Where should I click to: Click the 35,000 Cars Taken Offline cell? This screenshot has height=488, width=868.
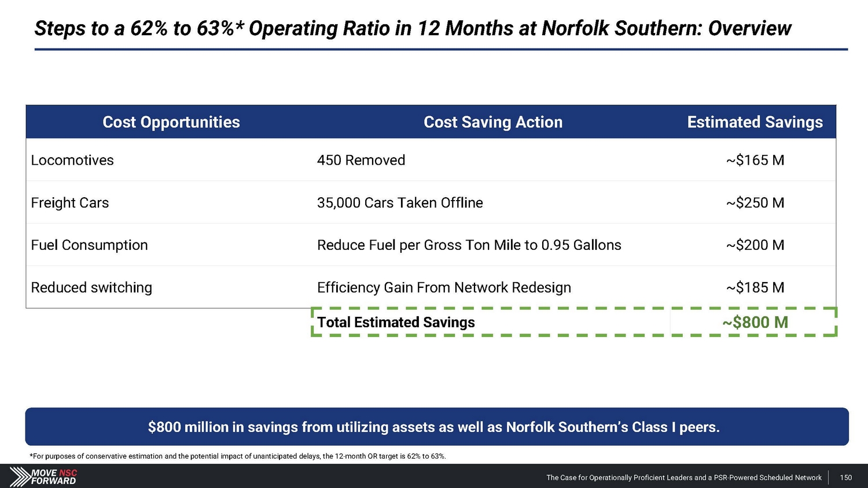[400, 203]
